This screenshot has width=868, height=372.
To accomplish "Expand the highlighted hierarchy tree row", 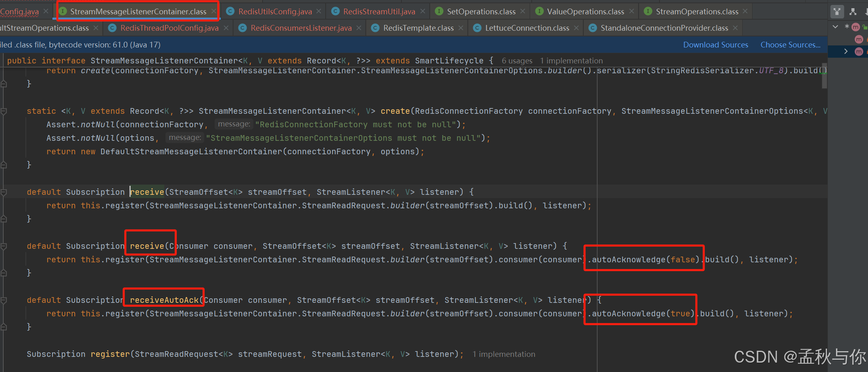I will tap(846, 52).
